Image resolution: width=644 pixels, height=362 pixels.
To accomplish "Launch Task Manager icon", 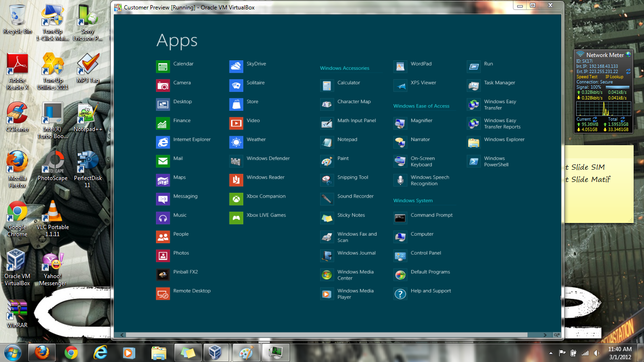I will click(474, 86).
